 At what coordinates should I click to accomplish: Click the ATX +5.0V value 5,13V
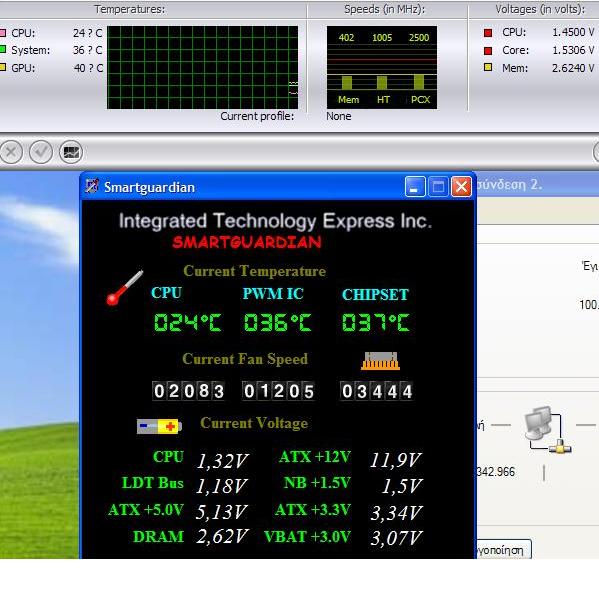coord(221,512)
